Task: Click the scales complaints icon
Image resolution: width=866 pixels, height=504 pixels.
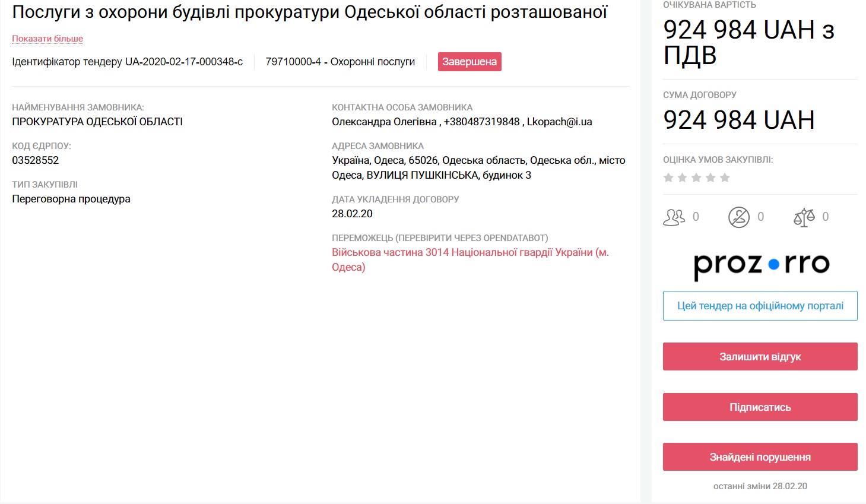Action: point(804,217)
